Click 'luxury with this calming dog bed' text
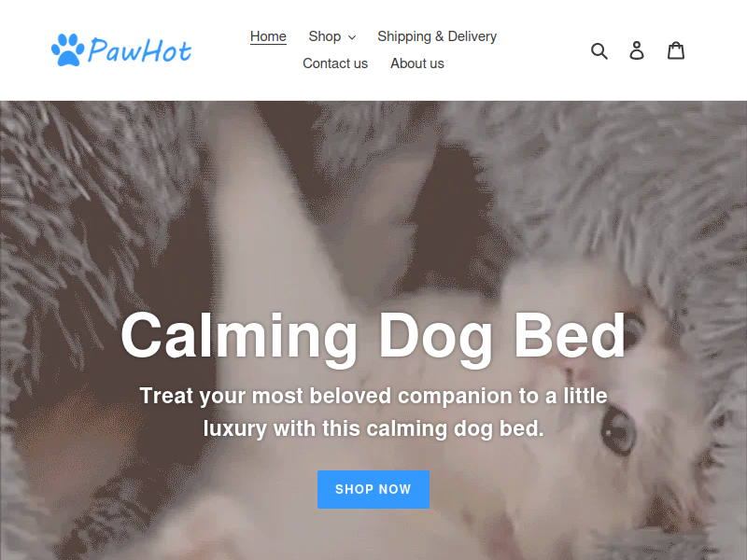This screenshot has height=560, width=747. [x=373, y=428]
